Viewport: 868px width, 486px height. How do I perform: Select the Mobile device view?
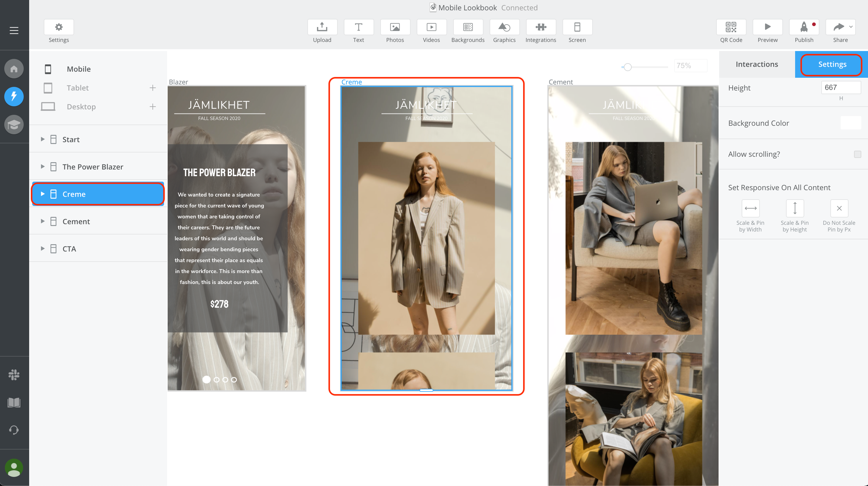tap(78, 69)
